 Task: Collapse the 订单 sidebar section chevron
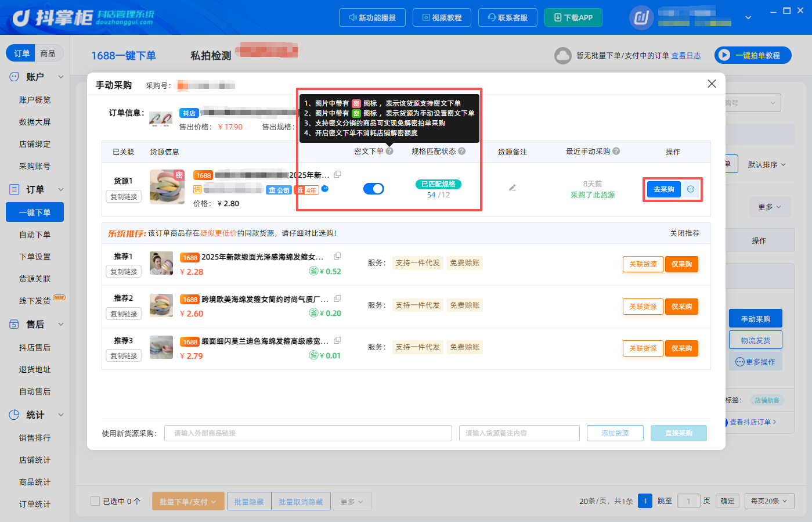point(61,189)
